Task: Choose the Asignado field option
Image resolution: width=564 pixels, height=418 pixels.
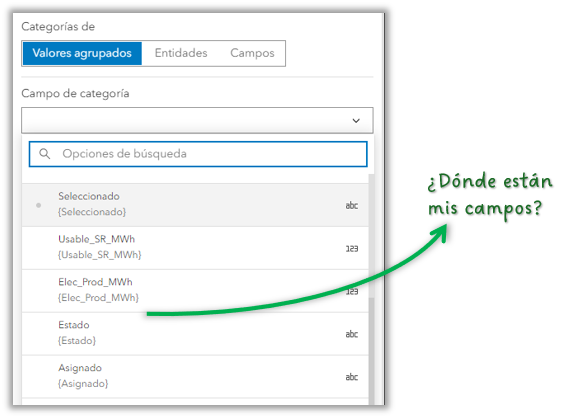Action: coord(195,376)
